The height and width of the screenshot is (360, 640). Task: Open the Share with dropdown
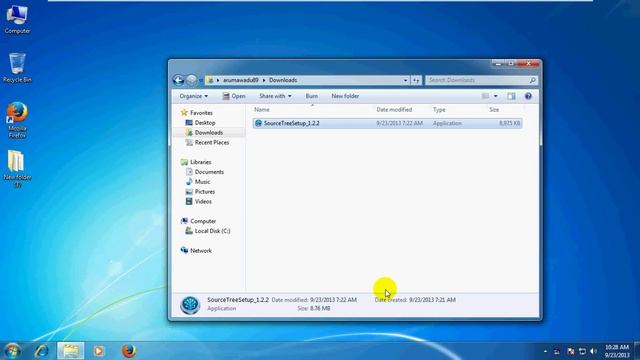click(x=275, y=96)
